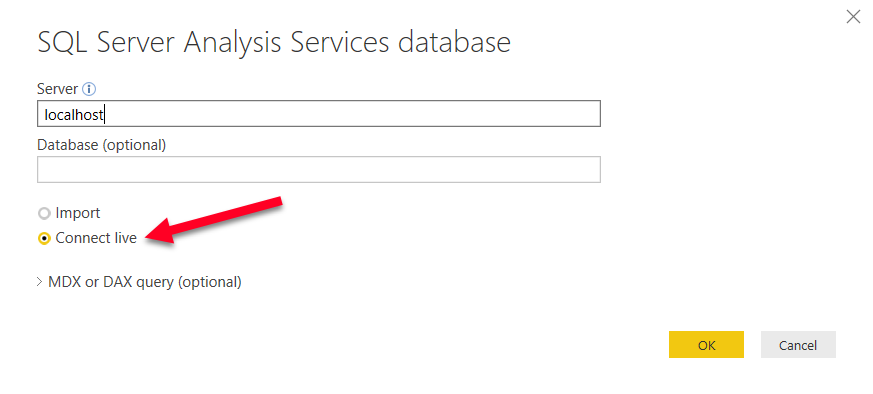Image resolution: width=873 pixels, height=394 pixels.
Task: Click the yellow dot inside Connect live radio
Action: coord(44,239)
